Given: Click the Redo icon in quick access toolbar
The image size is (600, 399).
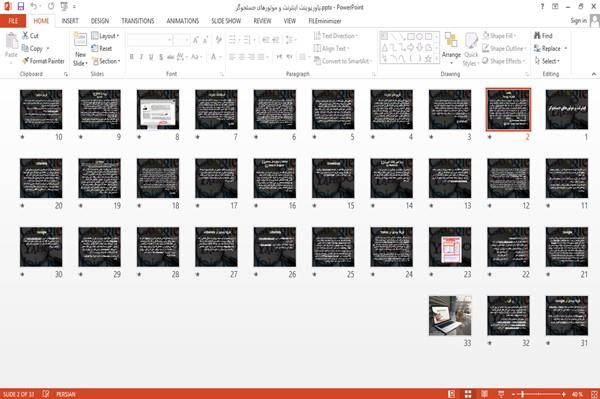Looking at the screenshot, I should [x=51, y=7].
